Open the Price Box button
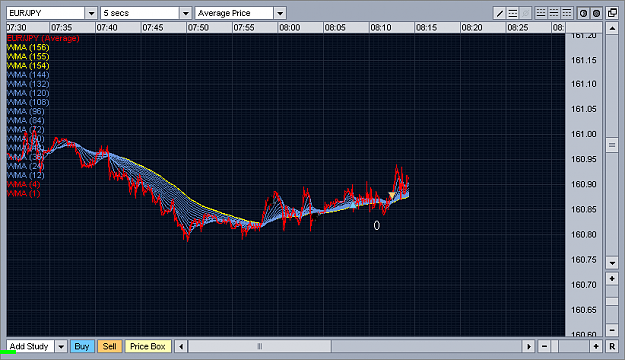 click(148, 346)
